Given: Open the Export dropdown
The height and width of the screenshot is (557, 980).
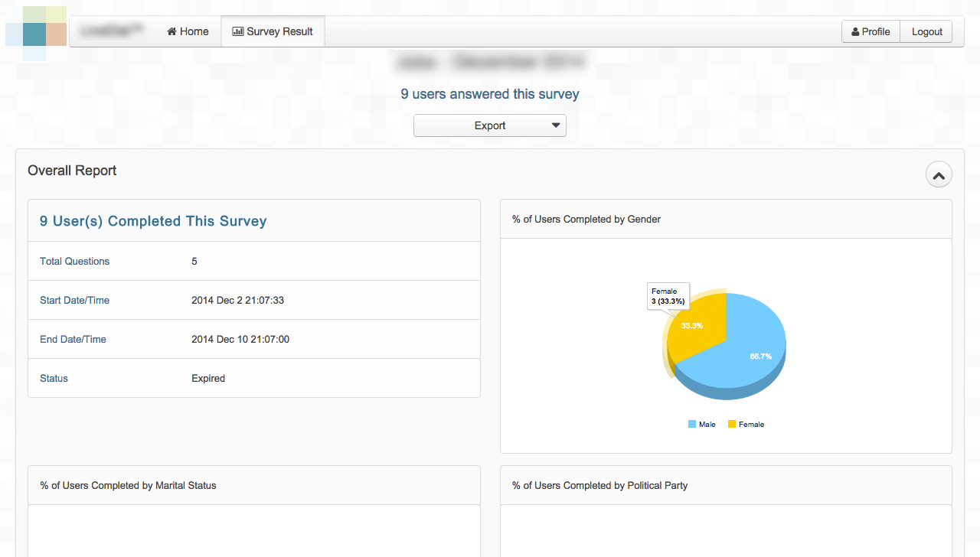Looking at the screenshot, I should click(489, 125).
